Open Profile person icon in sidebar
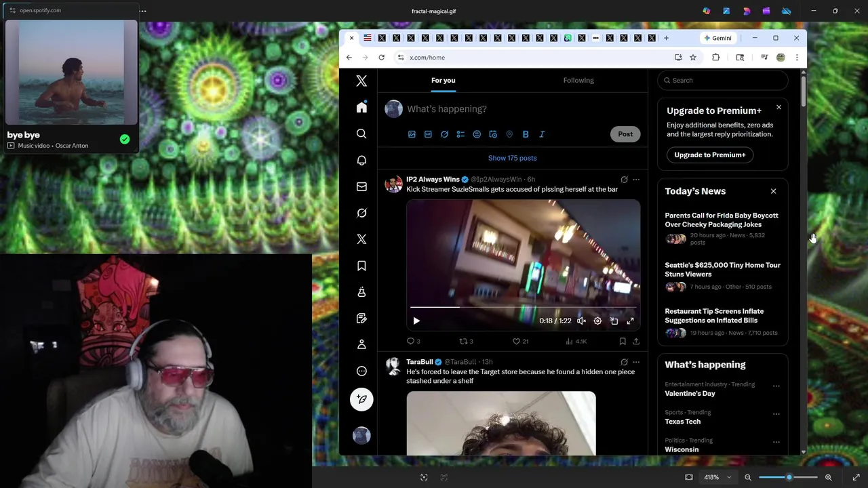The height and width of the screenshot is (488, 868). coord(361,344)
